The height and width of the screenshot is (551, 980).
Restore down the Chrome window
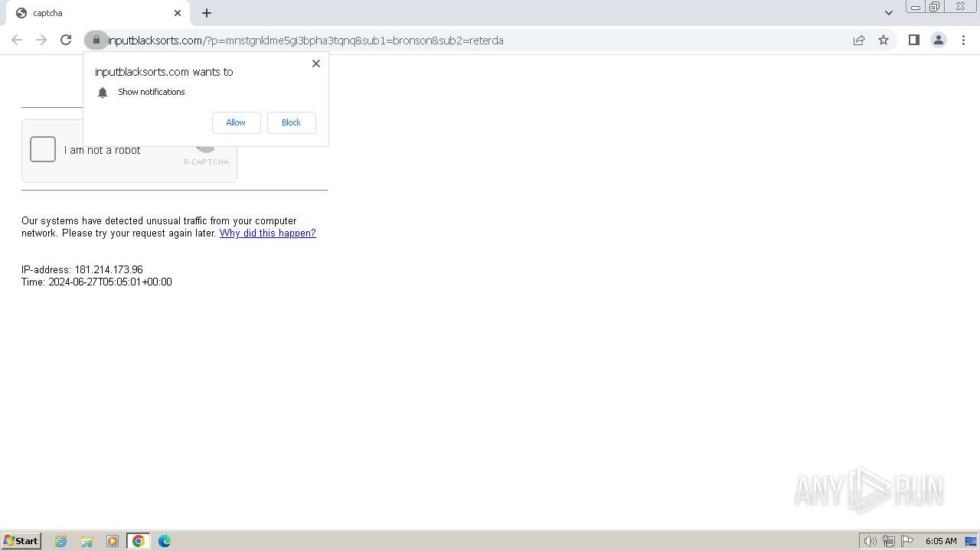pyautogui.click(x=934, y=7)
